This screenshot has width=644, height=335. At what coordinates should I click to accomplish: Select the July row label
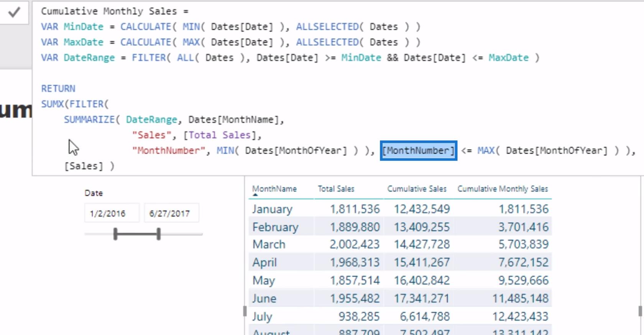pyautogui.click(x=262, y=317)
